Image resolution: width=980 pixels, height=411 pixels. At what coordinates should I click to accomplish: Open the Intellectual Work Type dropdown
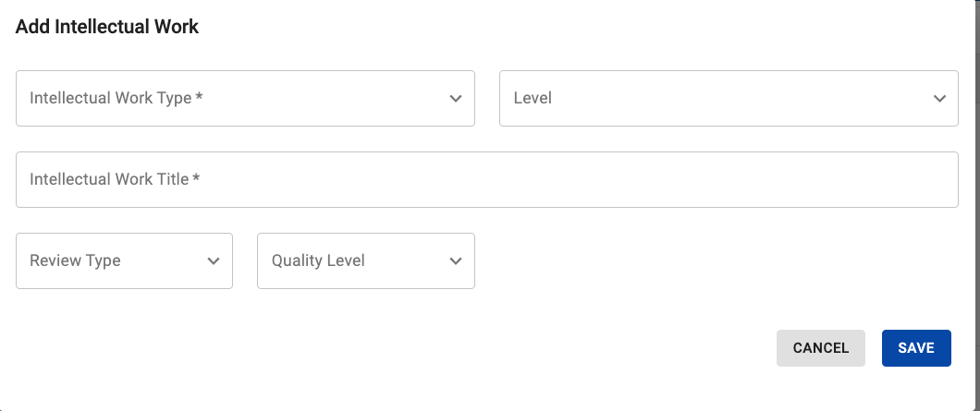tap(245, 98)
